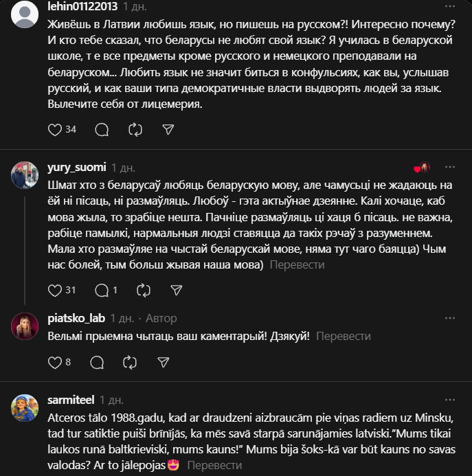Screen dimensions: 472x476
Task: Share lehin01122013's comment via send icon
Action: (168, 129)
